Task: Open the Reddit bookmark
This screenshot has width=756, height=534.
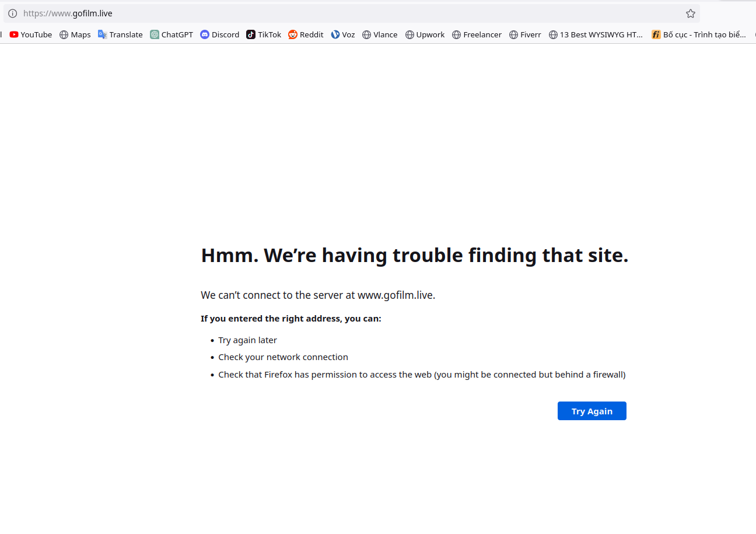Action: click(x=306, y=34)
